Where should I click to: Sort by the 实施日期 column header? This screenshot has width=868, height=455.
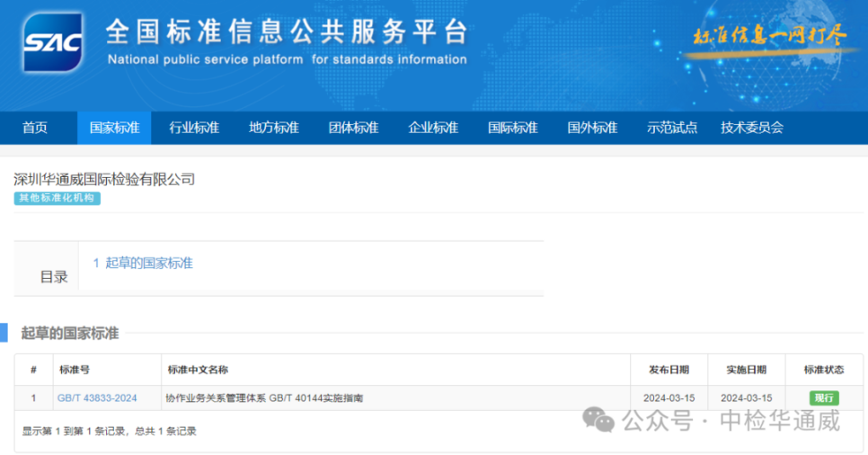[x=746, y=370]
